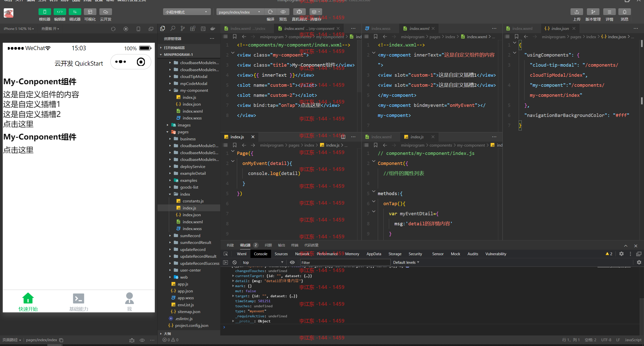The image size is (644, 346).
Task: Open the pages/index/index compile path dropdown
Action: [x=240, y=12]
